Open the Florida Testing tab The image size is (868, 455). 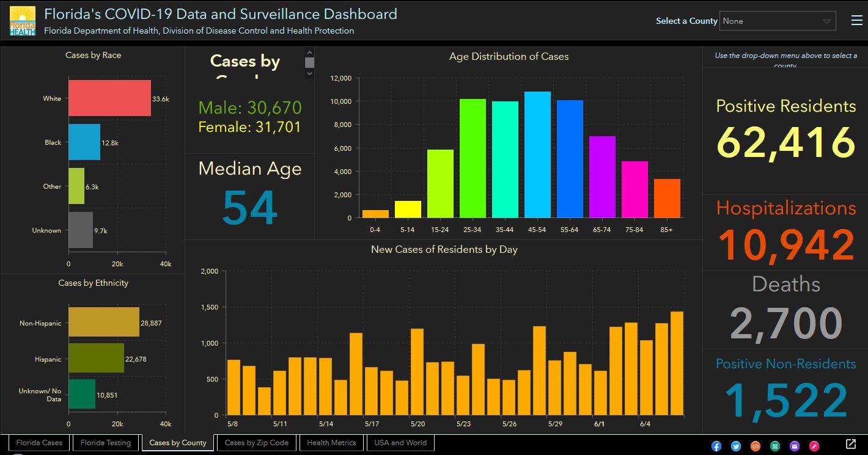tap(106, 443)
